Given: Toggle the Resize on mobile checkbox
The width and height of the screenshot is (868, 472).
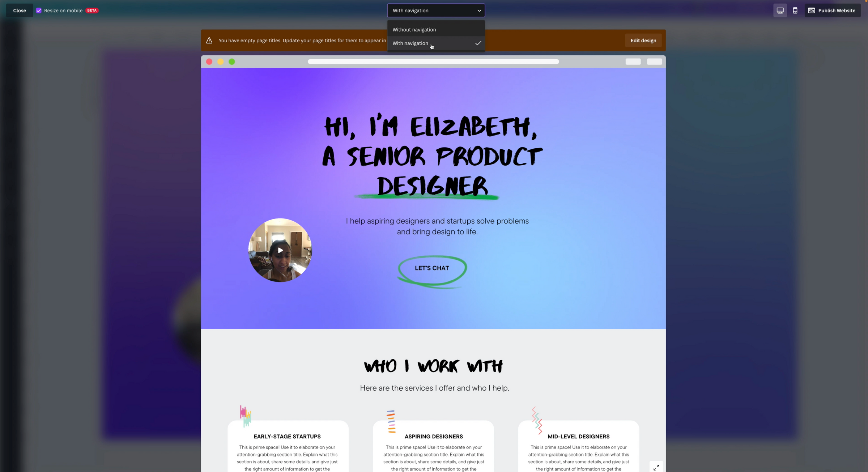Looking at the screenshot, I should (x=39, y=10).
